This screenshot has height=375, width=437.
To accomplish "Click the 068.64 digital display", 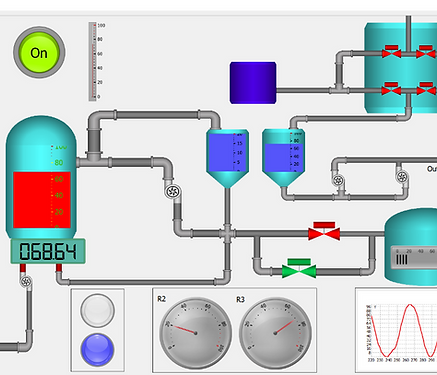I will pyautogui.click(x=48, y=251).
